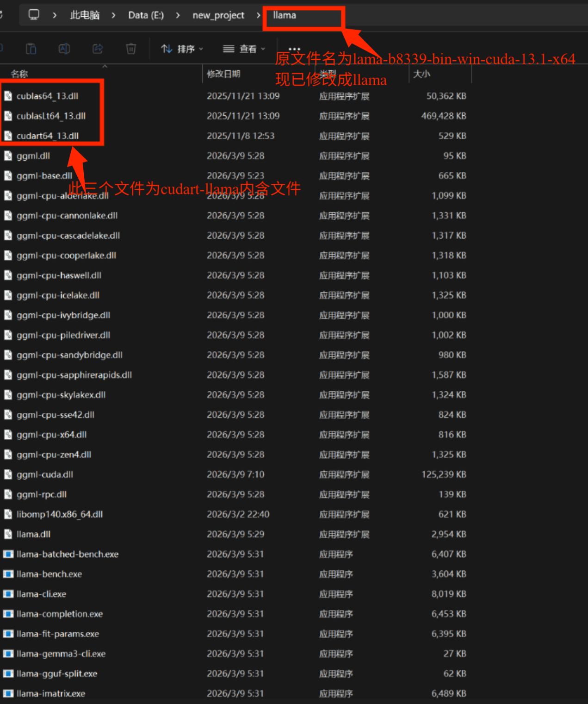Viewport: 588px width, 704px height.
Task: Select the libomp140.x86_64.dll file
Action: click(x=60, y=514)
